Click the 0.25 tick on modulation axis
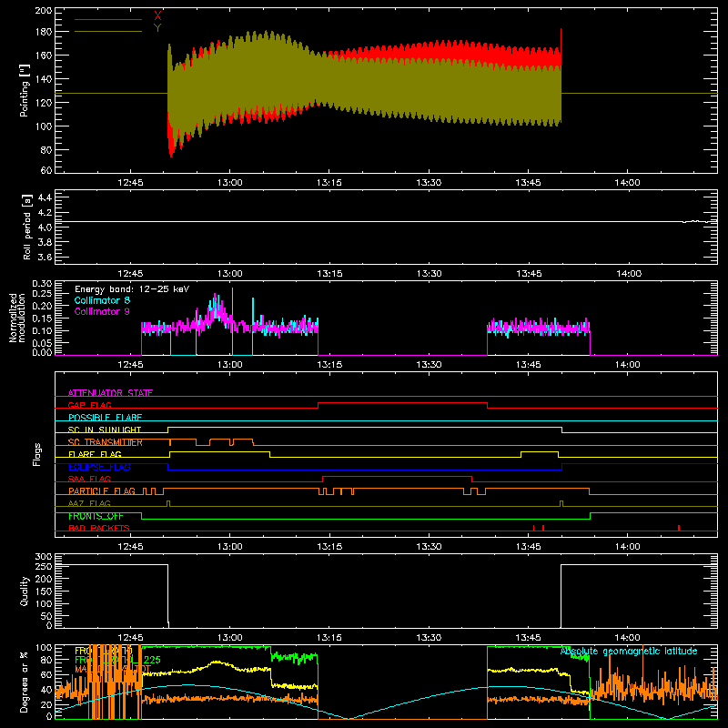The height and width of the screenshot is (728, 728). point(42,293)
